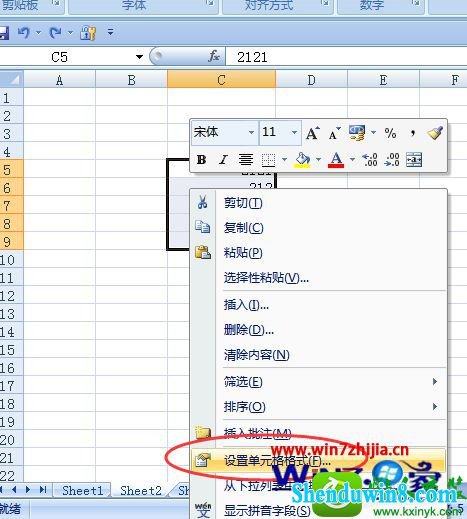467x519 pixels.
Task: Choose 剪切(T) from context menu
Action: (318, 203)
